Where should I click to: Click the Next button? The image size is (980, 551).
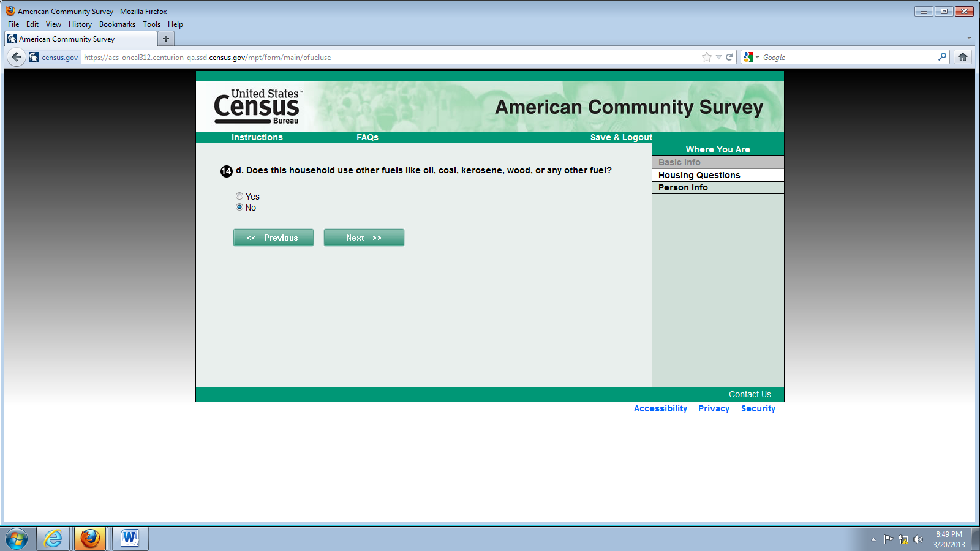click(x=364, y=238)
